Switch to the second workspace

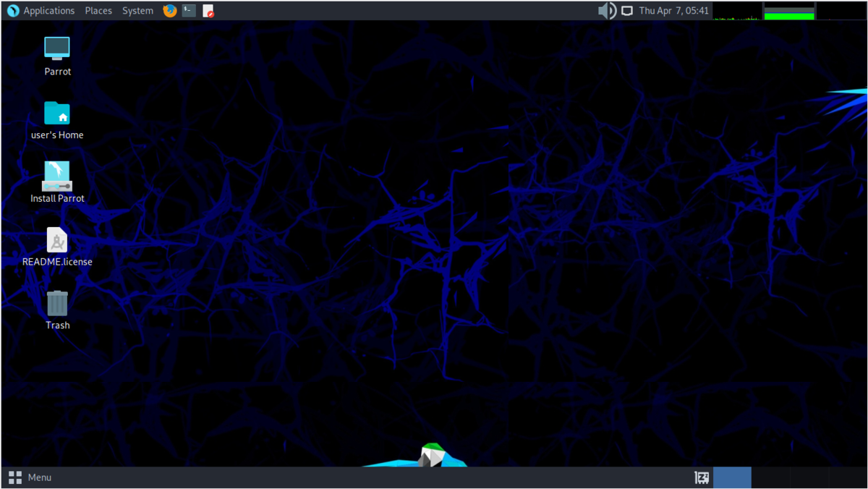point(771,477)
